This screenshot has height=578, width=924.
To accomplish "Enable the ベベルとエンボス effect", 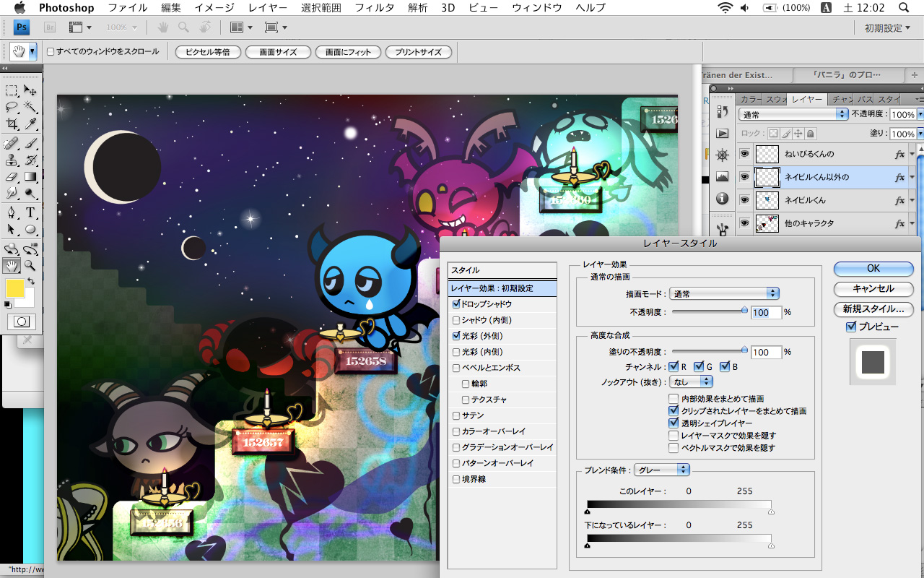I will tap(456, 368).
